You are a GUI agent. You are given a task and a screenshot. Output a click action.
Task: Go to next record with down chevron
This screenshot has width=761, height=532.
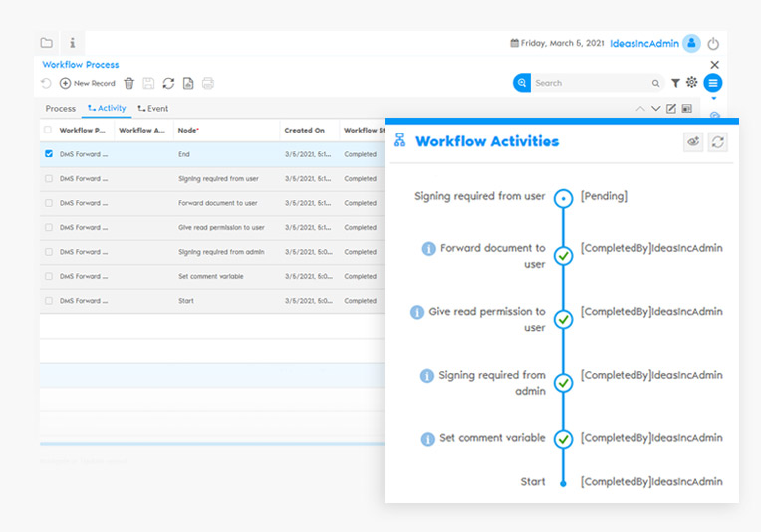tap(655, 109)
